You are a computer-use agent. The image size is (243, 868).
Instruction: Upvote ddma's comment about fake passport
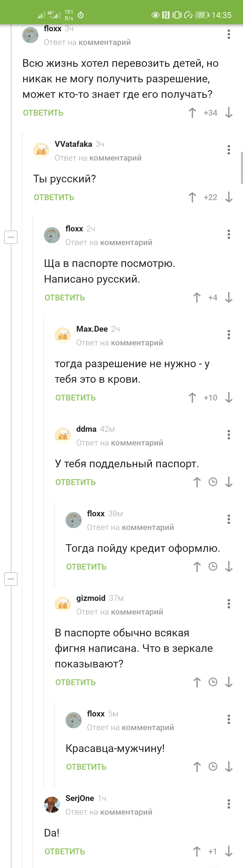[x=197, y=482]
